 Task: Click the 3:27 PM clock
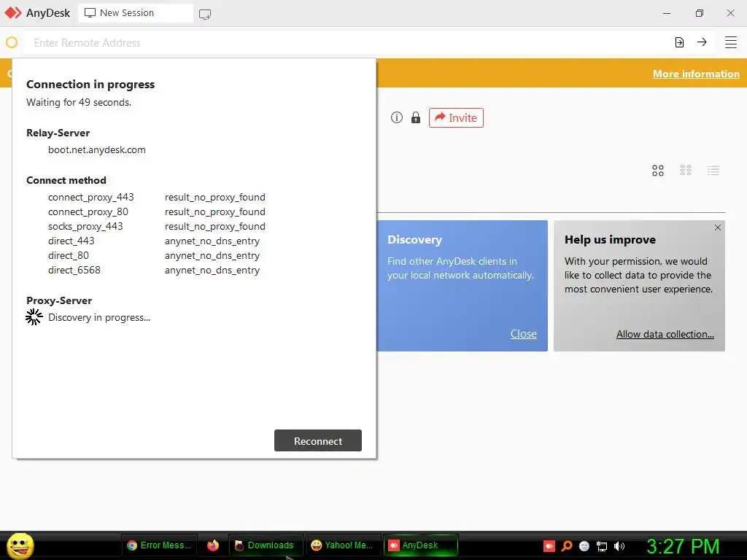point(683,546)
